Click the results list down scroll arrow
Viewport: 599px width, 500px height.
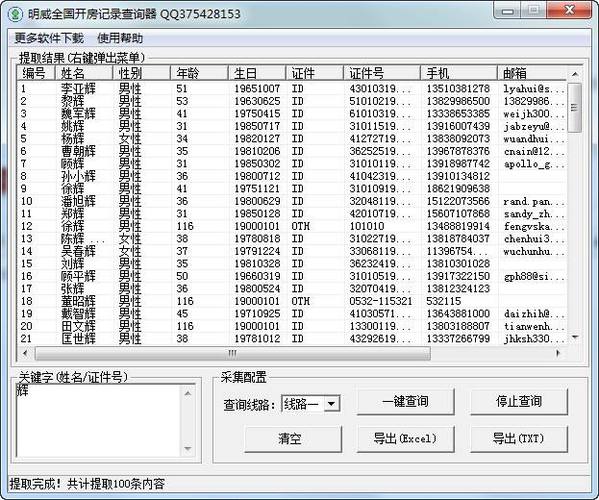575,337
